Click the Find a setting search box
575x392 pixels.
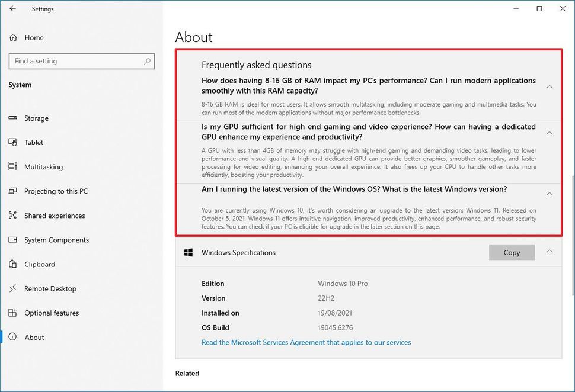tap(81, 61)
